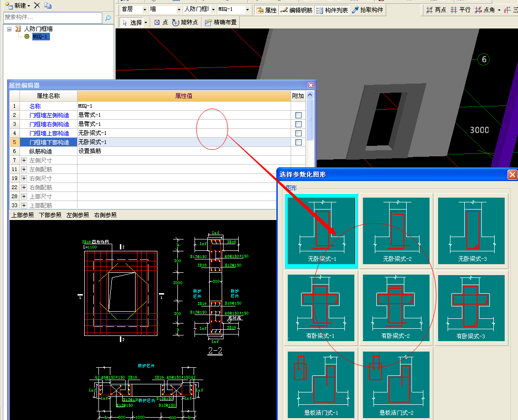Viewport: 518px width, 420px height.
Task: Select the 无卧梁式-3 diagram thumbnail
Action: [471, 230]
